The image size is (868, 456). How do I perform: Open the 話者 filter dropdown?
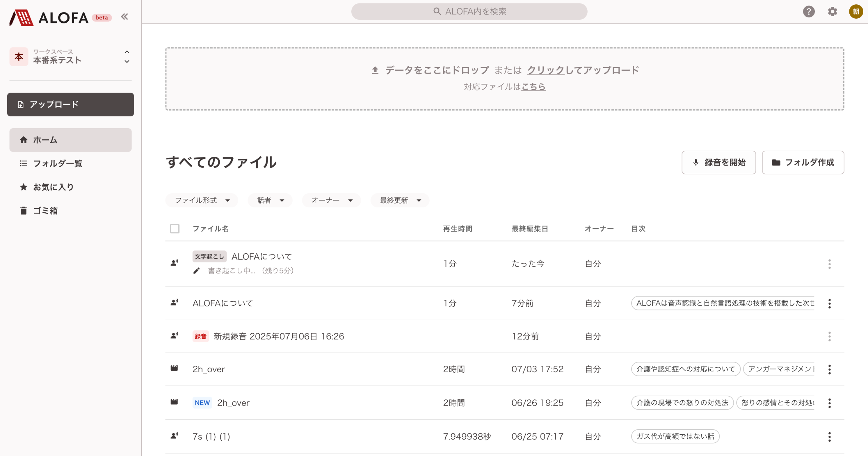(270, 201)
